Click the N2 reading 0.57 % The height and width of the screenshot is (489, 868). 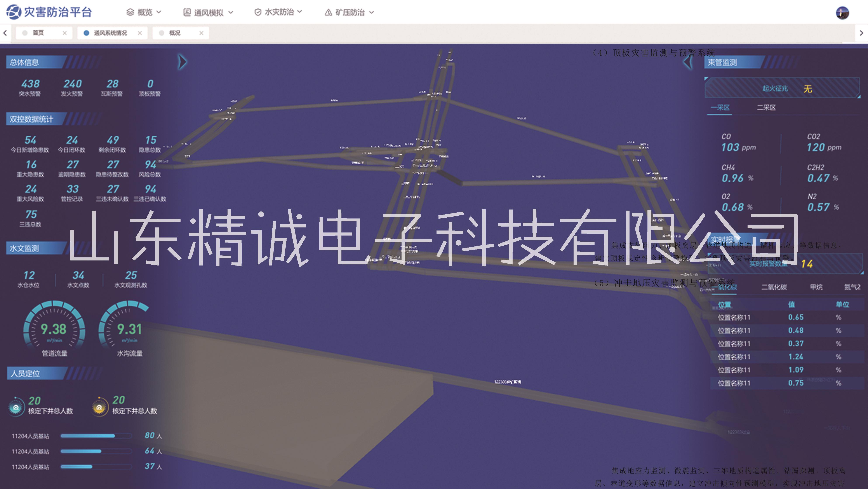pyautogui.click(x=823, y=207)
